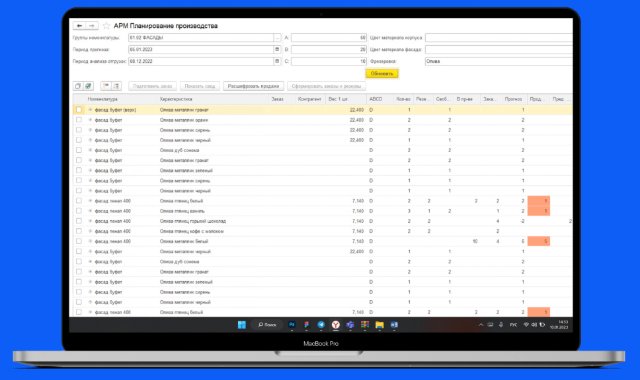The width and height of the screenshot is (640, 380).
Task: Switch to Yandex Browser in the taskbar
Action: (336, 325)
